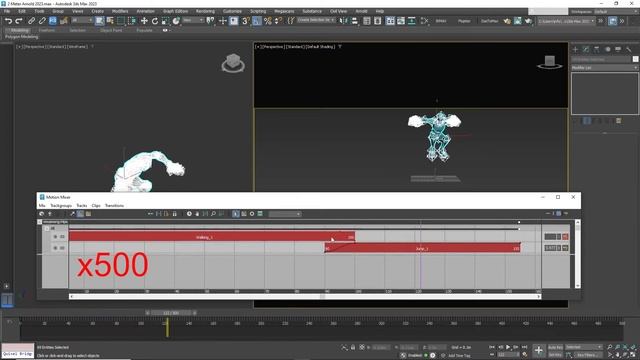The image size is (640, 360).
Task: Click the Set Key large plus button
Action: click(539, 350)
